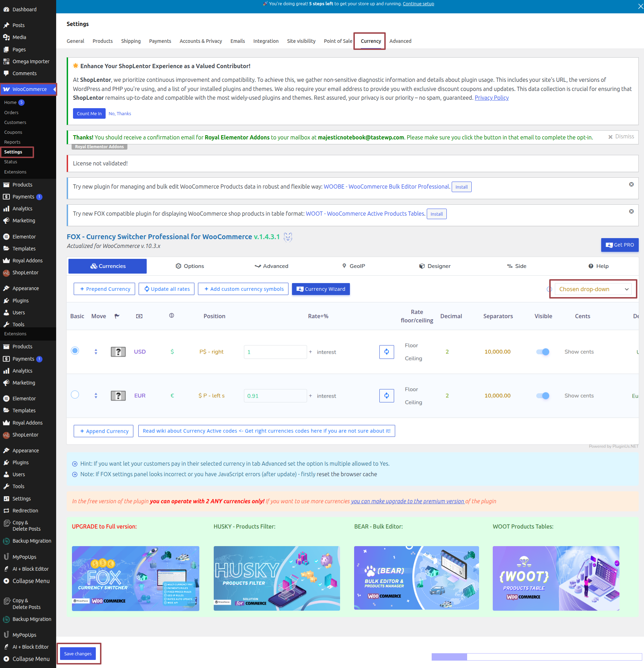
Task: Click the USD rate refresh icon
Action: point(386,352)
